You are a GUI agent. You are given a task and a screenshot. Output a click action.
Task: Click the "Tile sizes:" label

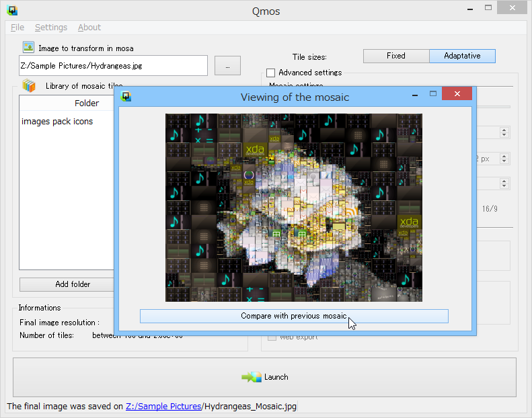point(309,57)
